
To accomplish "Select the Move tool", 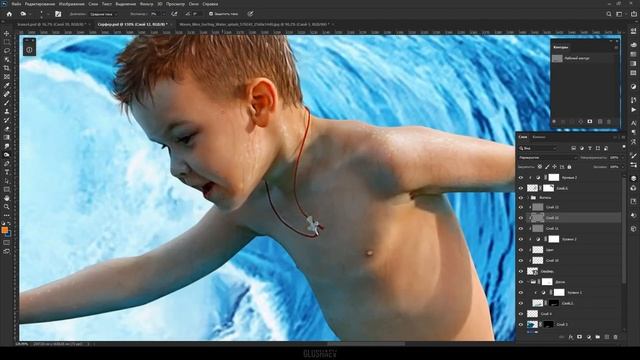I will click(7, 33).
